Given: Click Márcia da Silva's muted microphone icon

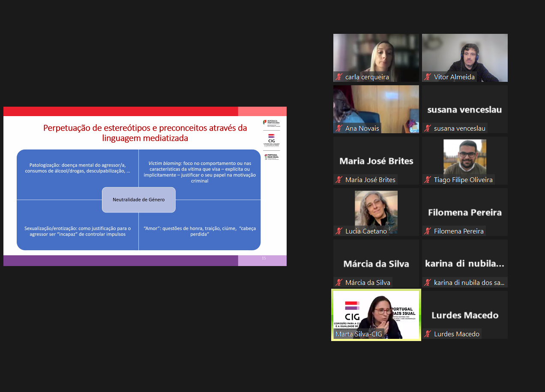Looking at the screenshot, I should click(x=339, y=283).
